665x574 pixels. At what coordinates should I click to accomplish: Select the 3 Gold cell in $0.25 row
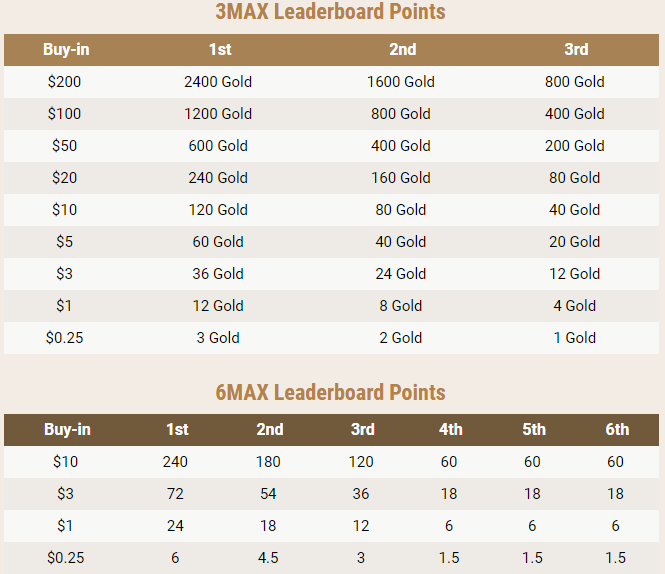click(218, 338)
